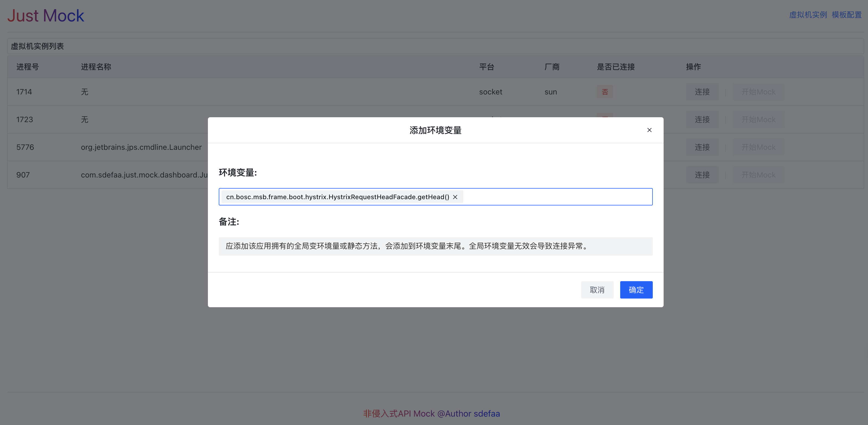This screenshot has width=868, height=425.
Task: Click the 备注 note text in dialog
Action: (x=406, y=246)
